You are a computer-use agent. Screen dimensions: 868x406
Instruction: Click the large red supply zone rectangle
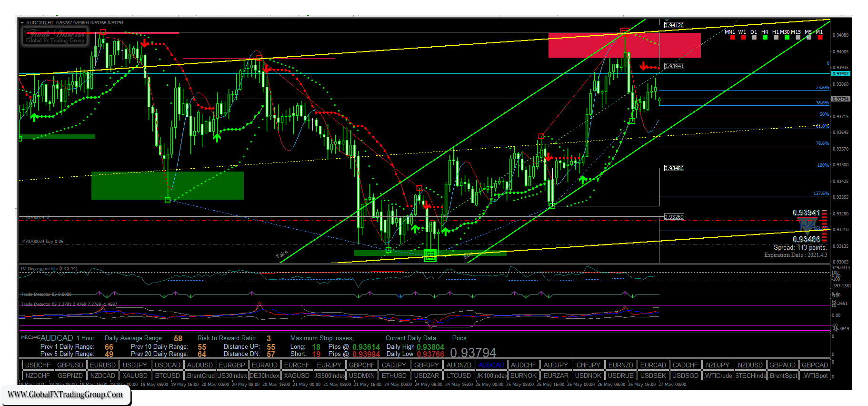[x=624, y=45]
